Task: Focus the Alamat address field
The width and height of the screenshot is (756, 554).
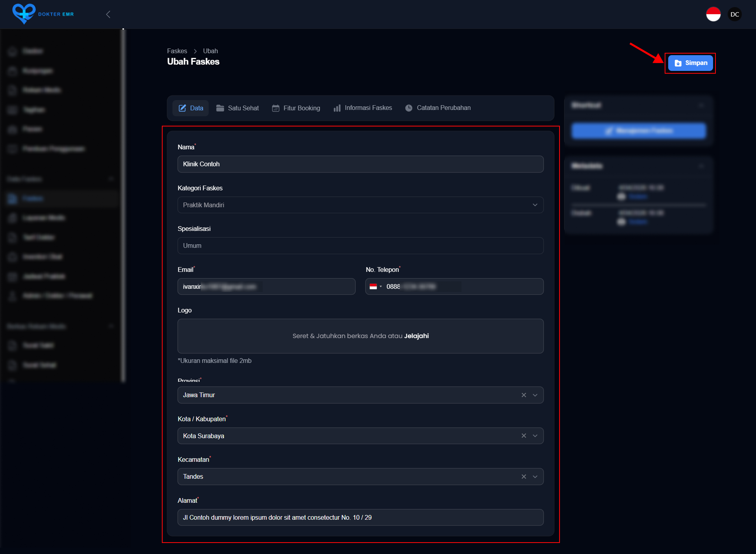Action: (360, 517)
